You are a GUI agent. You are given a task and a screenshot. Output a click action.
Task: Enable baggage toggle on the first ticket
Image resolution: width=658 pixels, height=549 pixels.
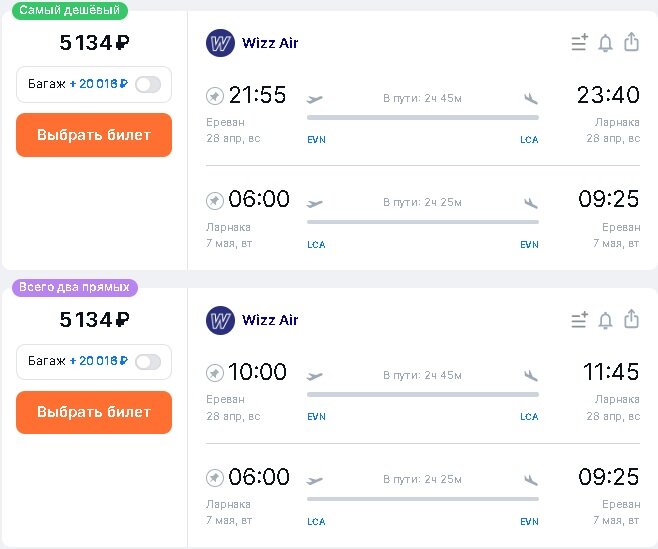point(148,84)
